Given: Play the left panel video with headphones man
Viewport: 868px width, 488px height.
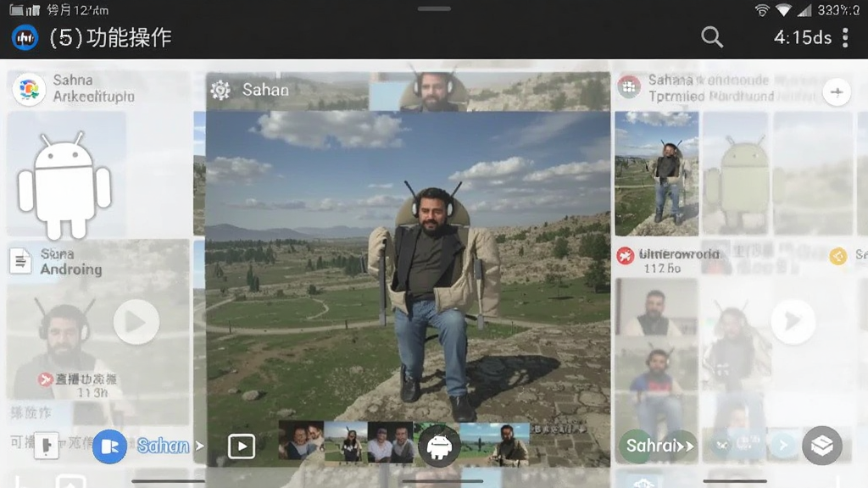Looking at the screenshot, I should point(136,322).
